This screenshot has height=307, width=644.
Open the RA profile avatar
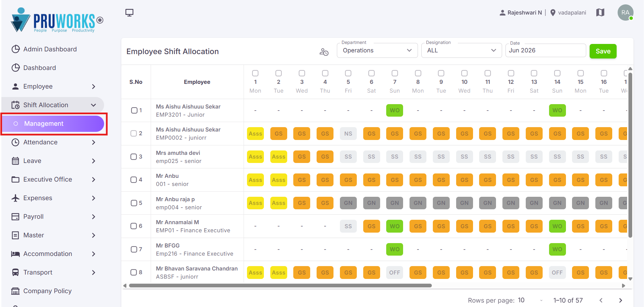(x=625, y=13)
